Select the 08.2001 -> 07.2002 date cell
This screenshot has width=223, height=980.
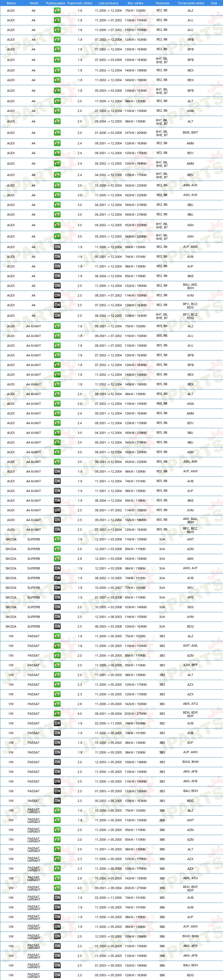click(x=108, y=296)
